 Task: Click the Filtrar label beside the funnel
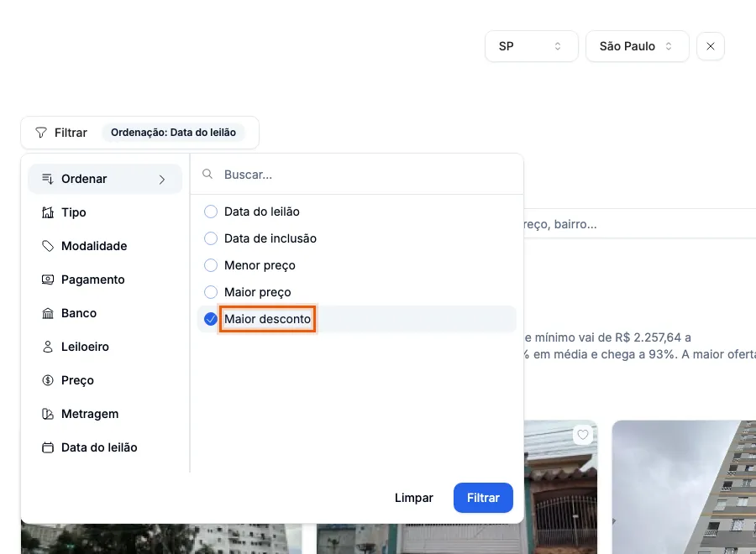[71, 133]
